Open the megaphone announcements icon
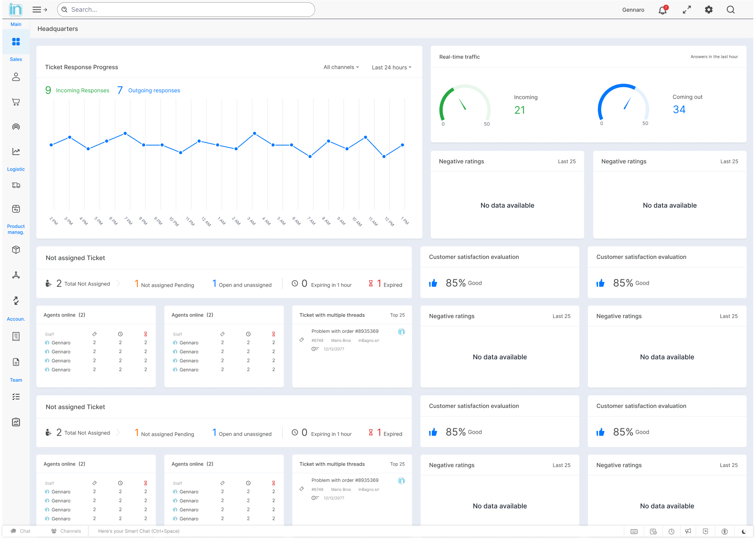Image resolution: width=756 pixels, height=539 pixels. pyautogui.click(x=688, y=531)
